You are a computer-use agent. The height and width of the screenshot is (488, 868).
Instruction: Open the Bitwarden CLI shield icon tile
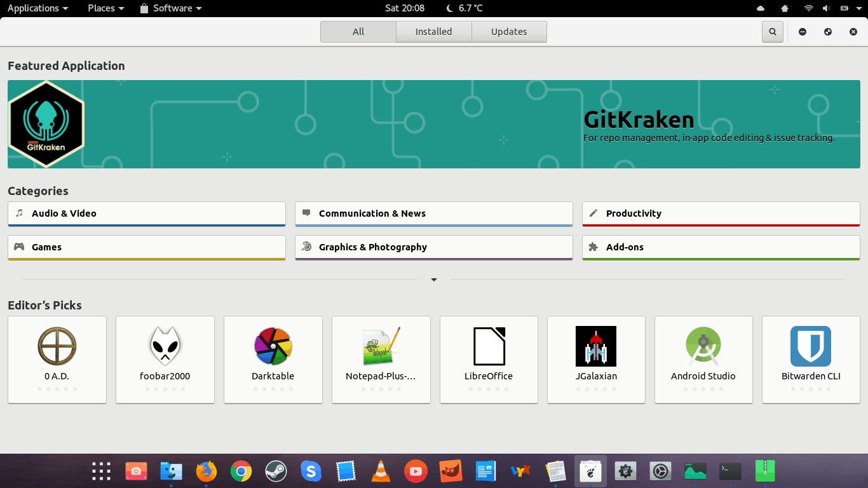(811, 360)
